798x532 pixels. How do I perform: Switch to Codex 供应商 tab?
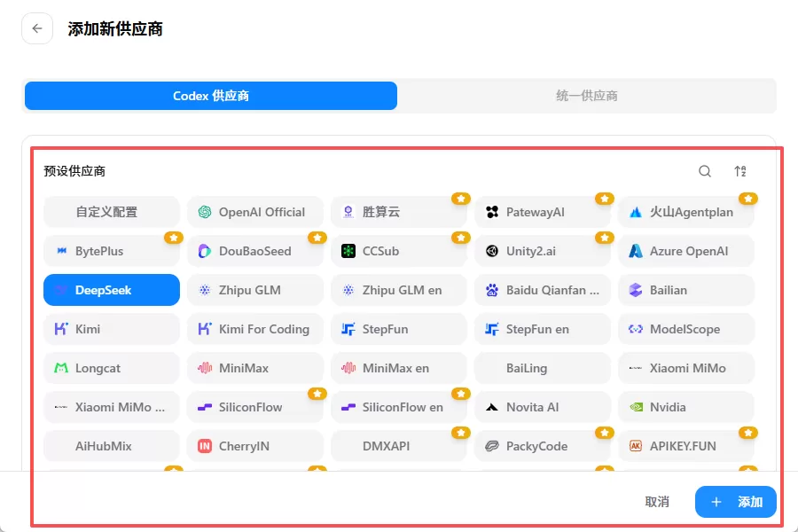(211, 96)
